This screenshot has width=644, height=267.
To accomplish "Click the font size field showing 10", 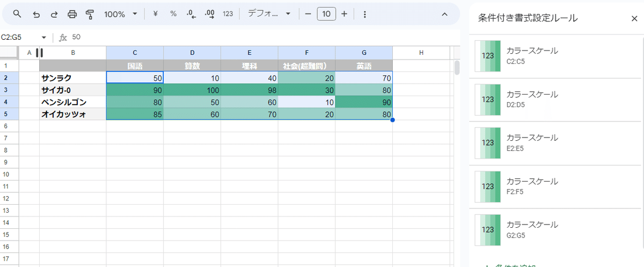I will click(326, 14).
